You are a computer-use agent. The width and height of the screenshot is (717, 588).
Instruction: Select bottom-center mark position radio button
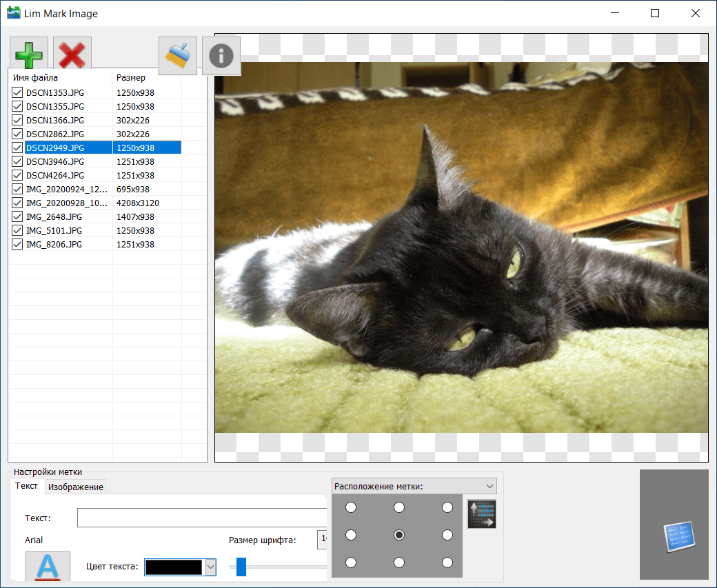pos(399,562)
